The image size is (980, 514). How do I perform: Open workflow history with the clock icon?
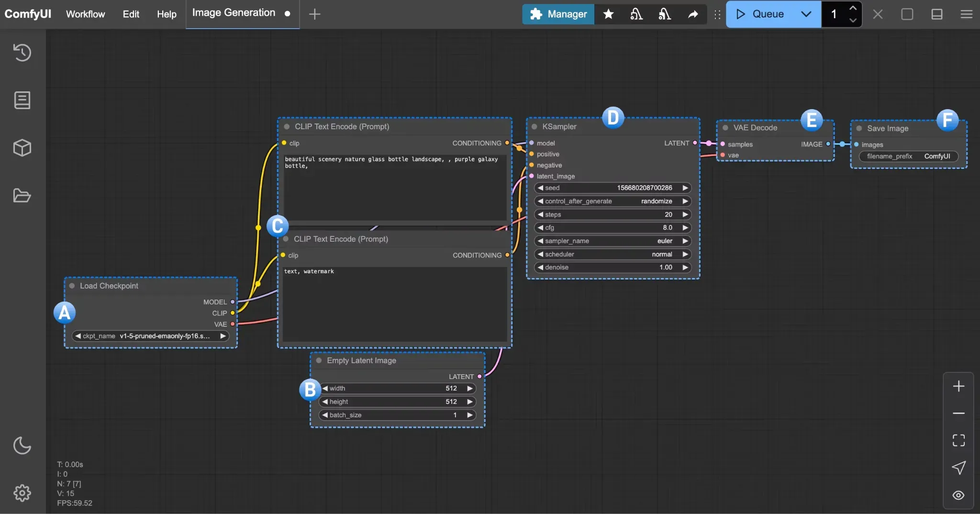22,53
